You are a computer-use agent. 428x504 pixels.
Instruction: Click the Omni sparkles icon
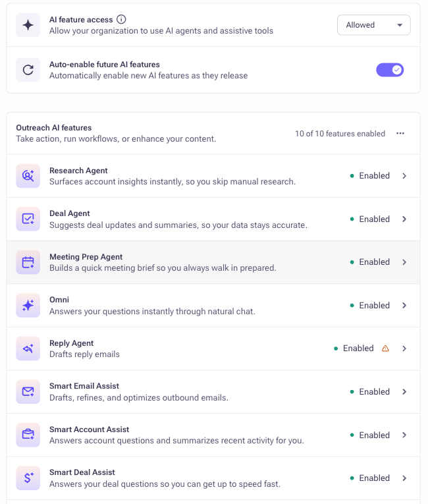pos(28,305)
